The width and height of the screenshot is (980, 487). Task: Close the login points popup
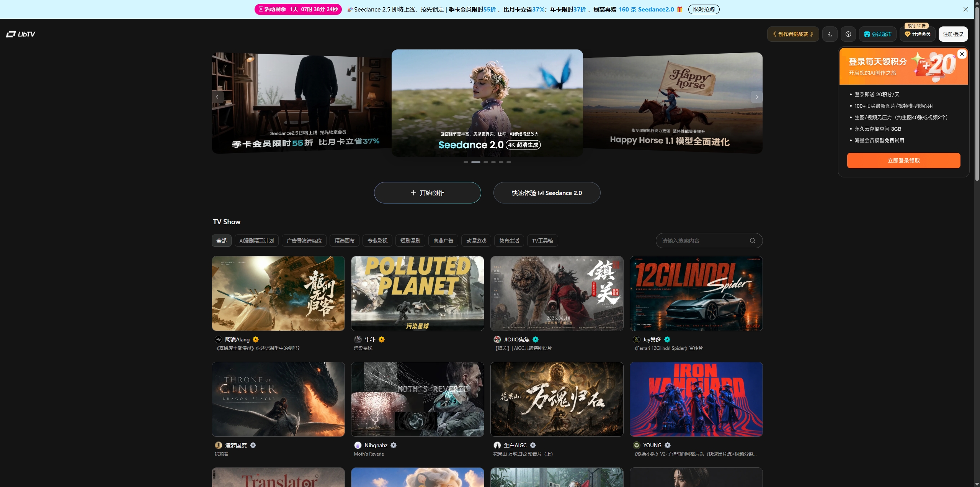(962, 54)
